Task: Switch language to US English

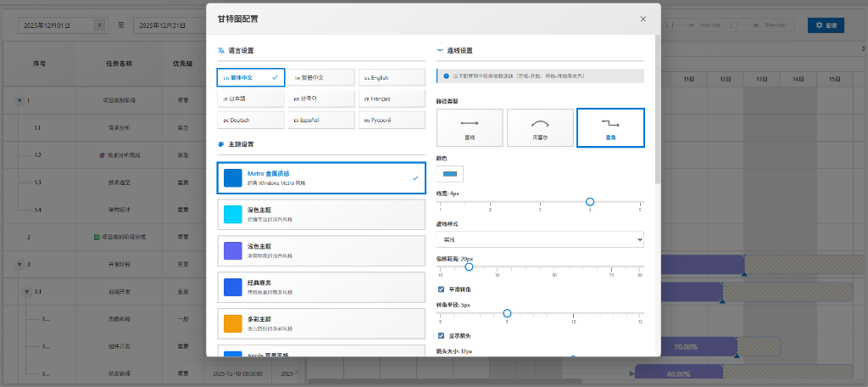Action: click(392, 77)
